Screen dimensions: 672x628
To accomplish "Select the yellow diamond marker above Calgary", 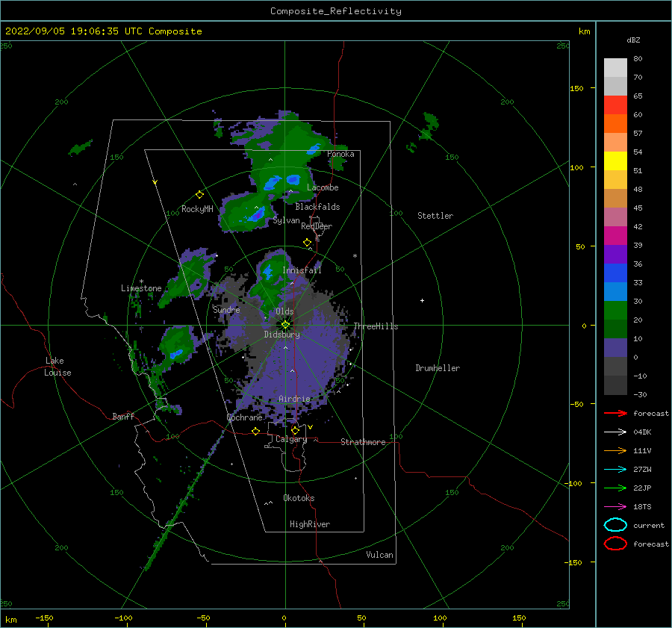I will pos(295,430).
